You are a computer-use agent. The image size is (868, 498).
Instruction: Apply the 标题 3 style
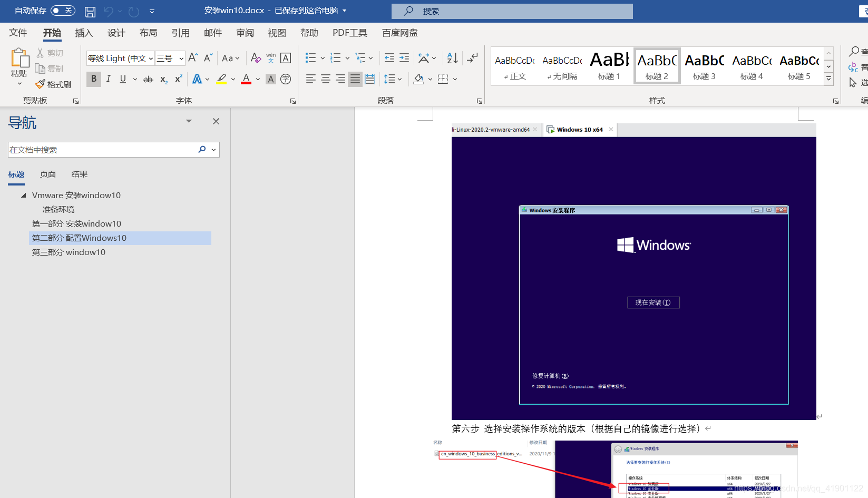[x=704, y=65]
